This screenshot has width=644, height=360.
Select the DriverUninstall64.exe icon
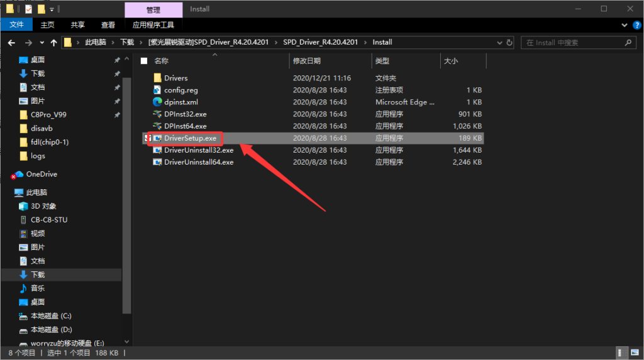pyautogui.click(x=157, y=162)
